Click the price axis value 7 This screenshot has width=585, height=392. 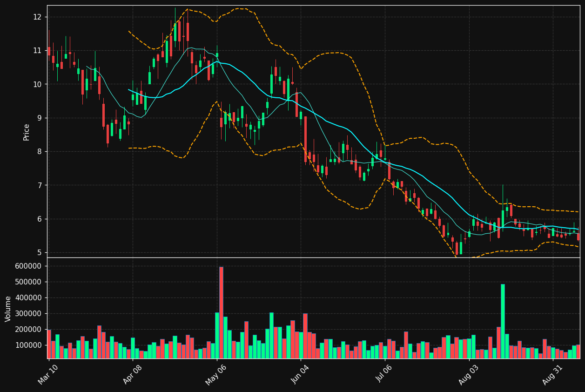tap(40, 185)
